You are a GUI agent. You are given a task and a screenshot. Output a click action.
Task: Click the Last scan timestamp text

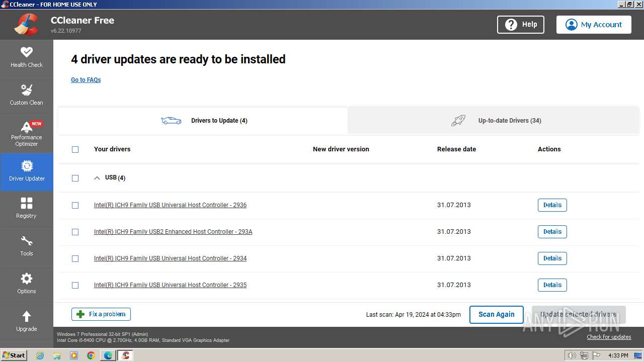pos(414,315)
